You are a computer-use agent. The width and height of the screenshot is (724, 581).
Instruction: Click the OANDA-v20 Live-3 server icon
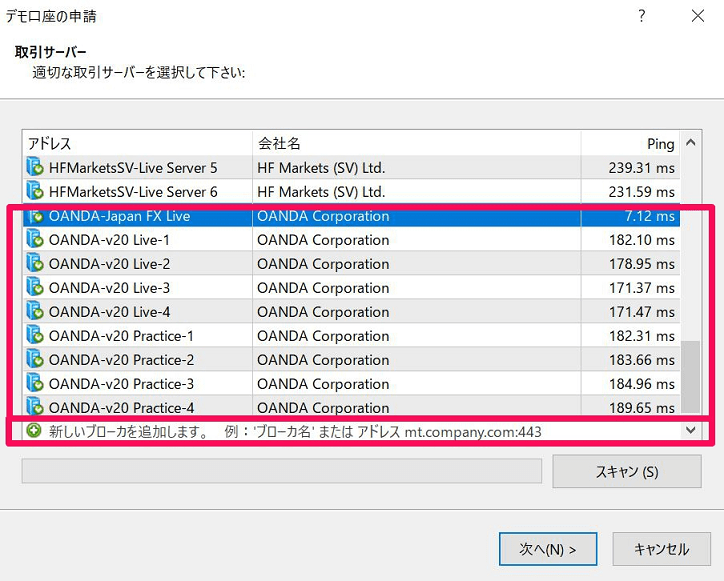(35, 288)
